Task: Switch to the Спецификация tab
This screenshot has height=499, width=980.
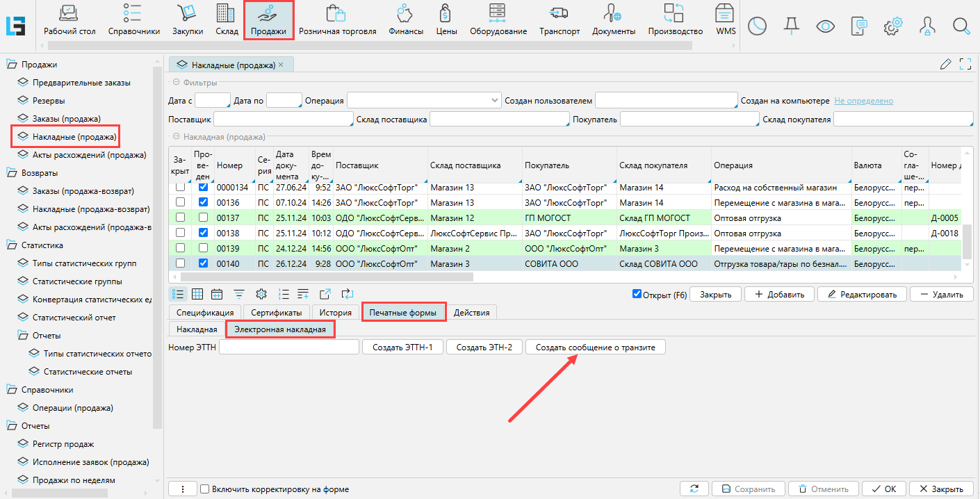Action: [205, 313]
